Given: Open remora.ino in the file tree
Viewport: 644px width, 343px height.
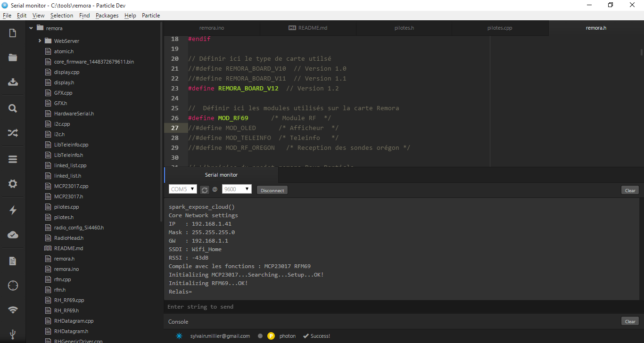Looking at the screenshot, I should [x=66, y=269].
